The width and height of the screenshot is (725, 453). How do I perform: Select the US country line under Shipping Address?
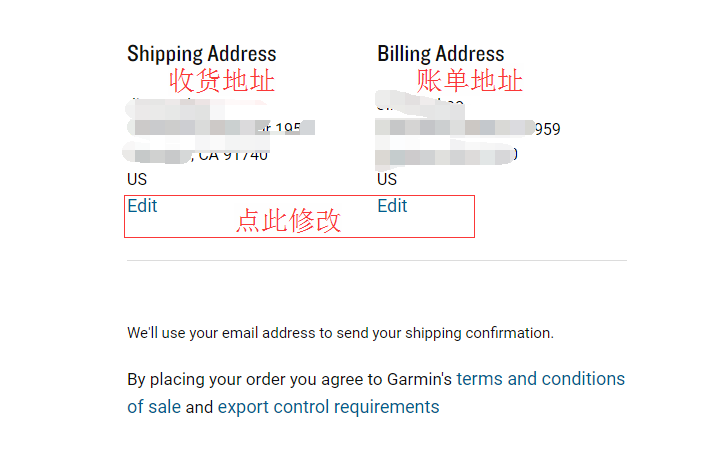point(136,180)
